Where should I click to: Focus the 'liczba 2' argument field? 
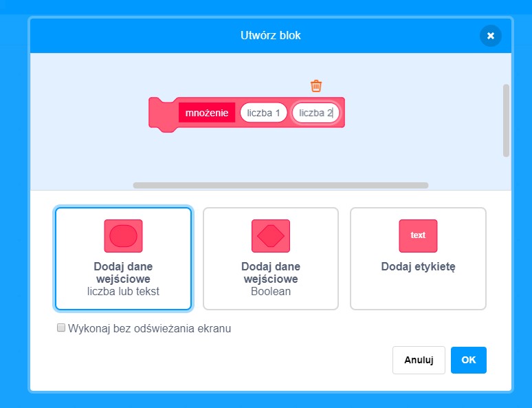click(x=315, y=113)
